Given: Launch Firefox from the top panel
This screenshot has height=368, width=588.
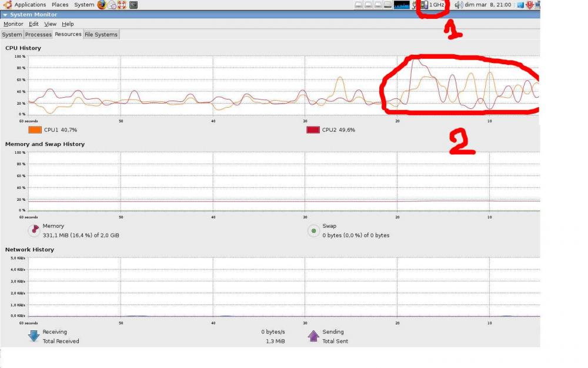Looking at the screenshot, I should pyautogui.click(x=102, y=5).
